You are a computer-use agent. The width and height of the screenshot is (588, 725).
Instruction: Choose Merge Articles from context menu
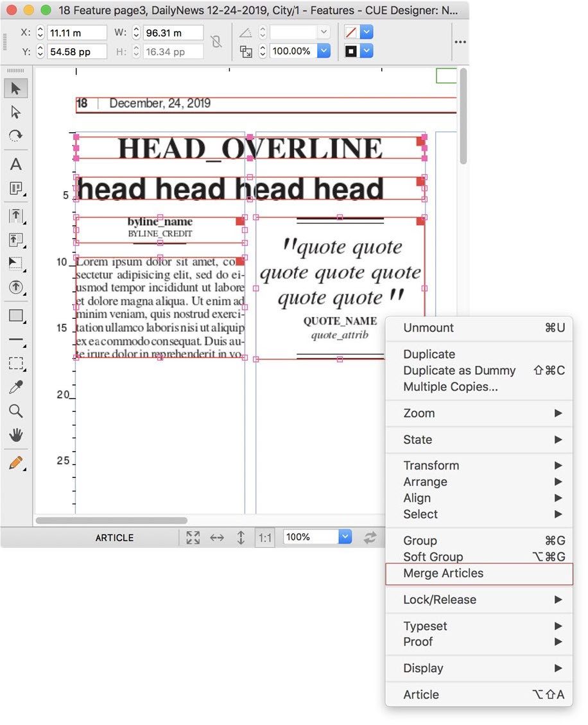coord(444,574)
